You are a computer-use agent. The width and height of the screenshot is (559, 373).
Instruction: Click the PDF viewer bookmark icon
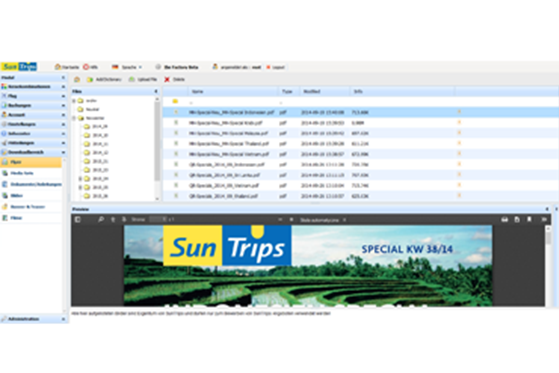529,219
